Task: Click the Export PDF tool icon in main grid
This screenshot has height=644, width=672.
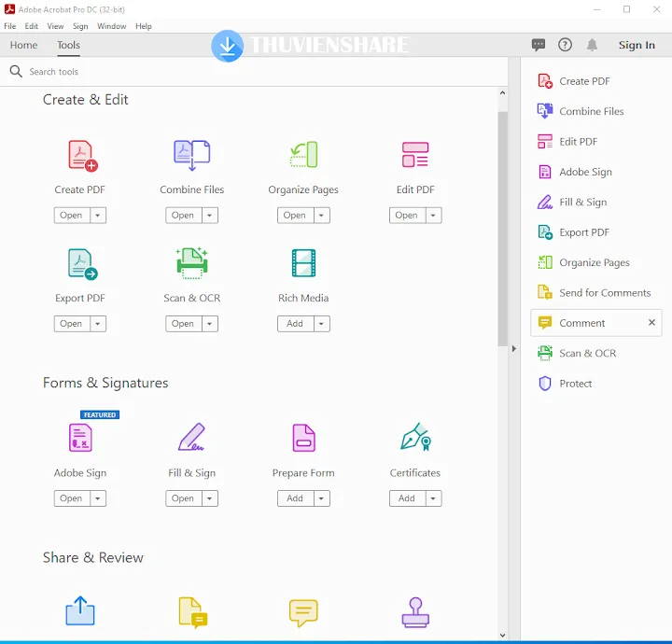Action: pos(83,264)
